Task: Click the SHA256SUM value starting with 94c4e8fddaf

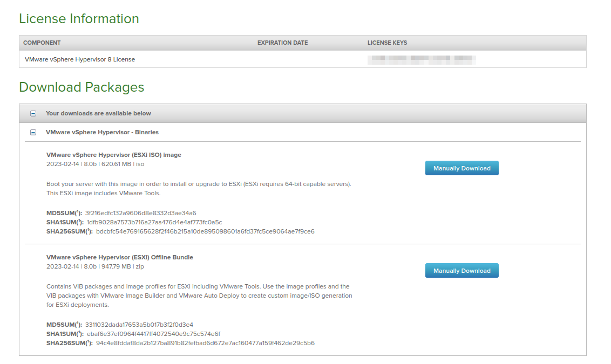Action: tap(205, 344)
